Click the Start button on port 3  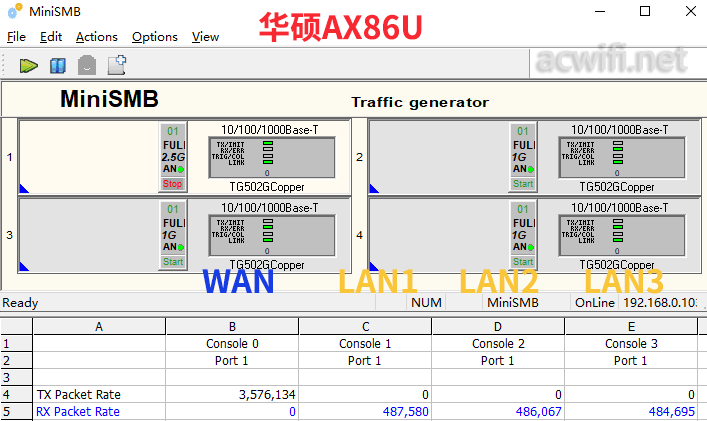(173, 262)
